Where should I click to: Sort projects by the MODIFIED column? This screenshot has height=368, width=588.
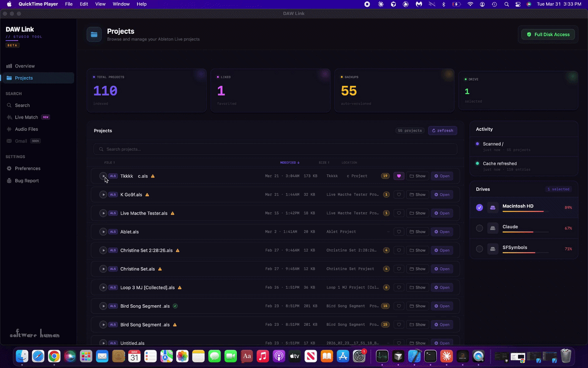pos(289,162)
